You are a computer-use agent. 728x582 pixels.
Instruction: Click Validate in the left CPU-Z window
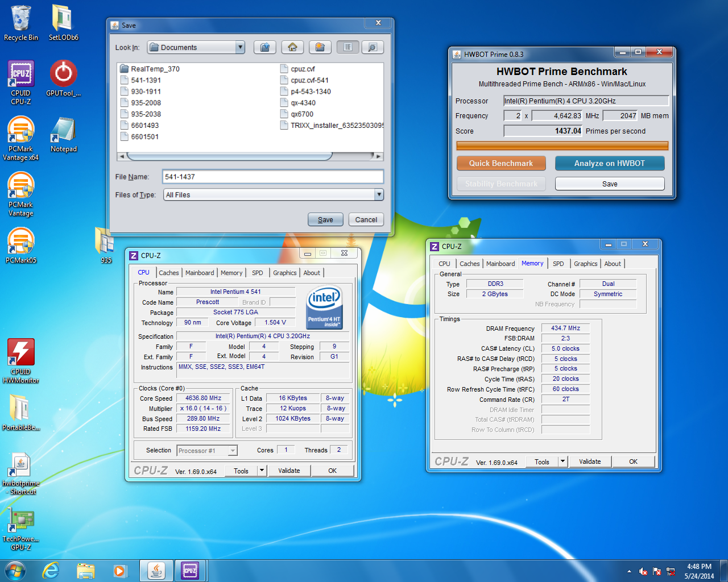tap(289, 471)
